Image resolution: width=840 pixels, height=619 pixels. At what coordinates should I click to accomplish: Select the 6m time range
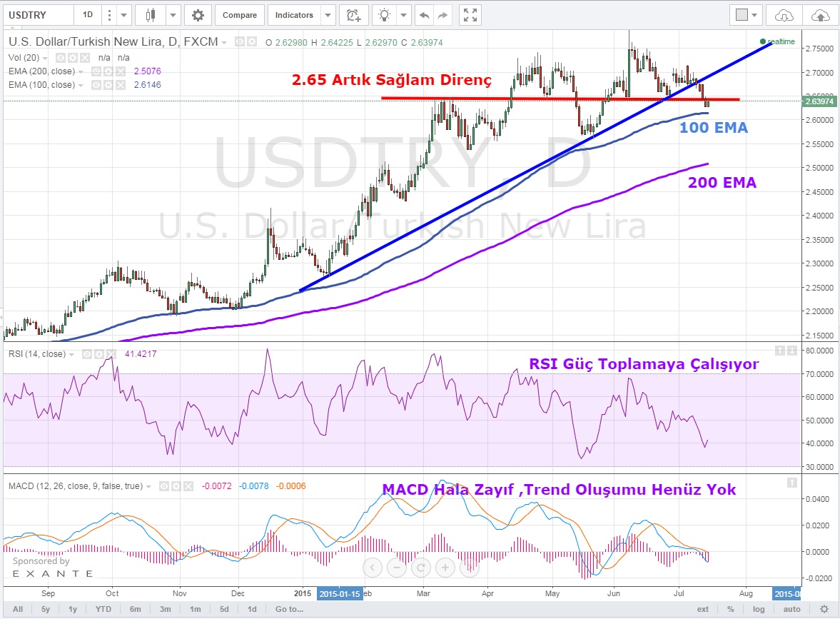(135, 609)
